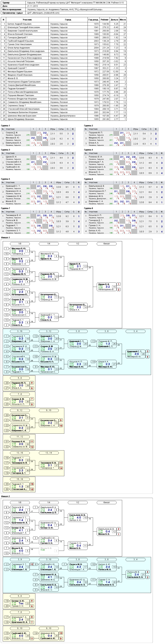This screenshot has width=166, height=644.
Task: Click the Участник header in Группа-4 table
Action: click(93, 153)
